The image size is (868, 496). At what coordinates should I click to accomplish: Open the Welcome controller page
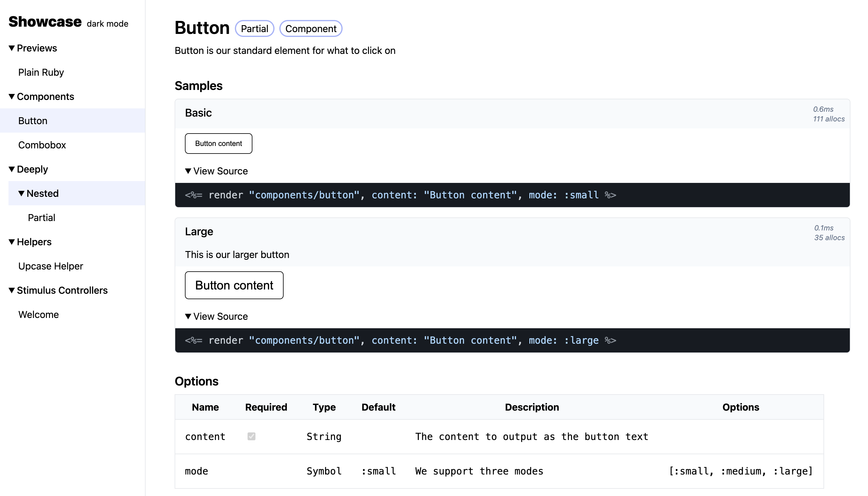tap(38, 314)
